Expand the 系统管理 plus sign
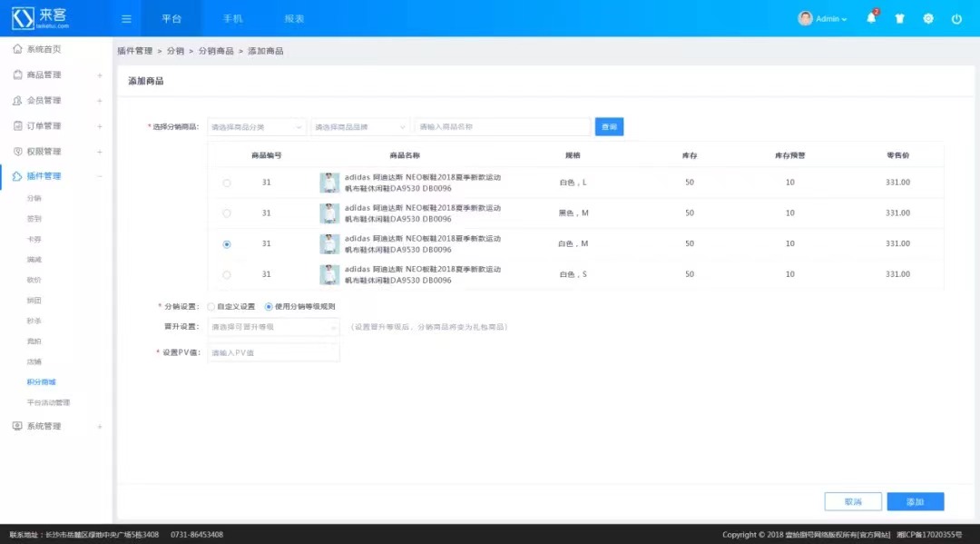Viewport: 980px width, 544px height. click(100, 427)
